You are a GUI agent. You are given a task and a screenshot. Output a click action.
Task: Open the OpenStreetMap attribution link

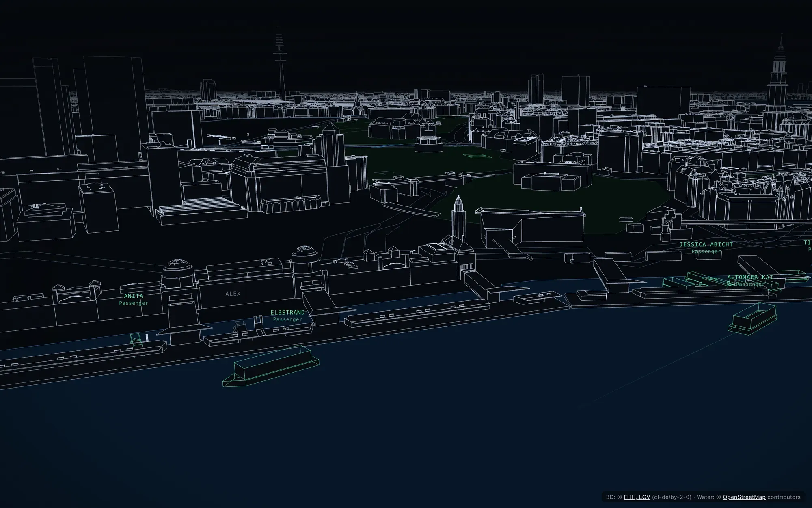[744, 497]
